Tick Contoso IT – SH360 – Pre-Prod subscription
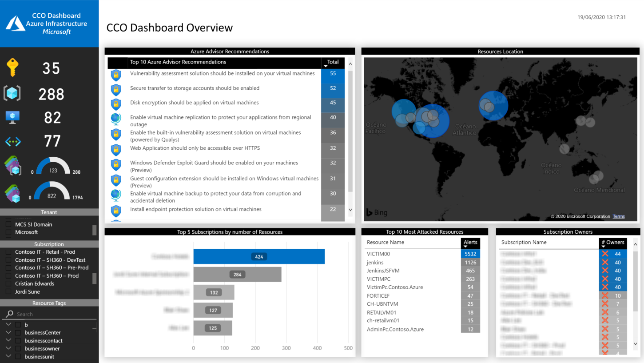The width and height of the screenshot is (644, 363). point(8,267)
